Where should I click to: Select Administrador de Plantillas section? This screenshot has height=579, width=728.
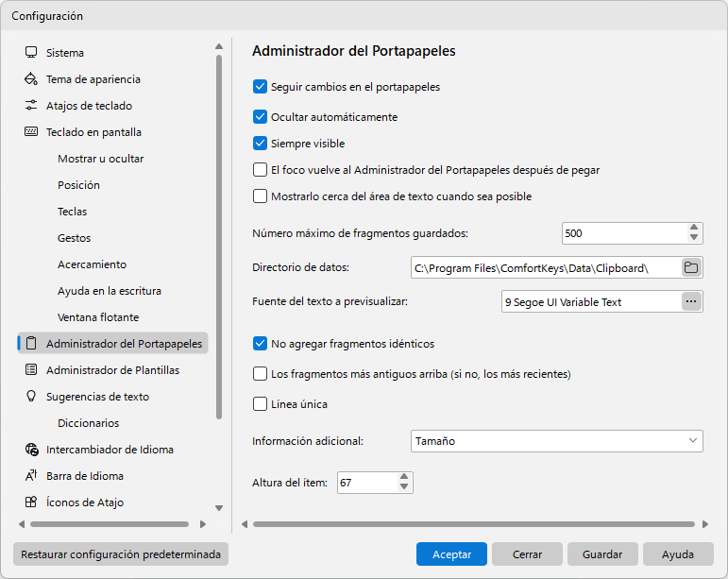click(112, 370)
